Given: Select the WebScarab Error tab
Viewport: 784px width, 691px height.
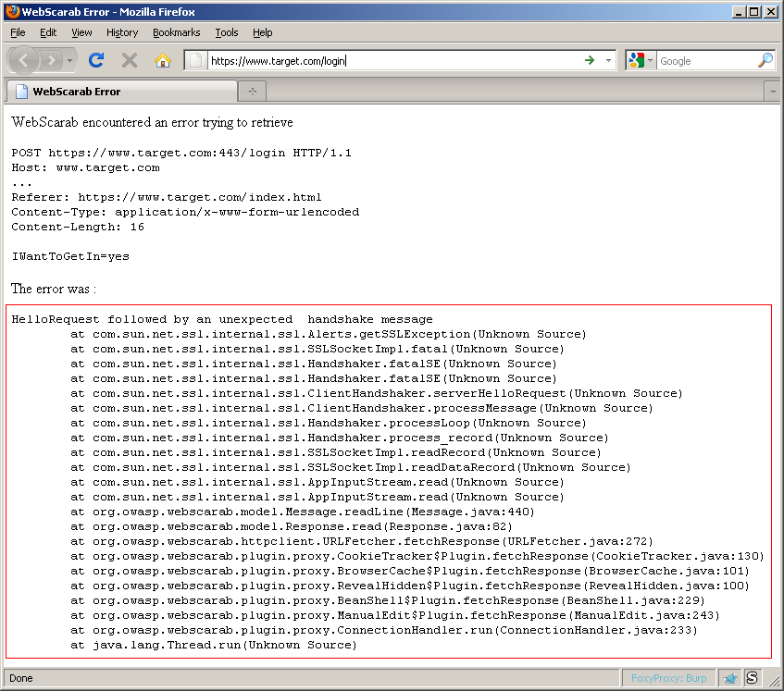Looking at the screenshot, I should pyautogui.click(x=120, y=92).
